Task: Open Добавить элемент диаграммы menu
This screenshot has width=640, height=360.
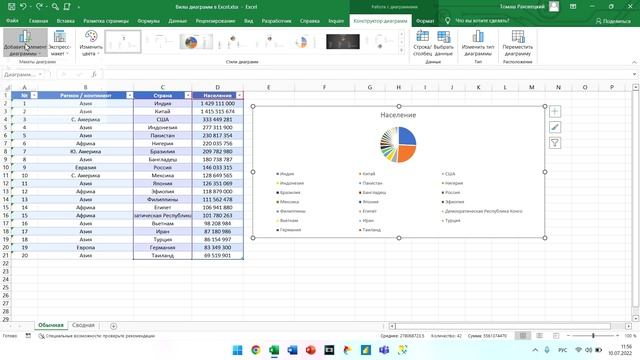Action: [x=25, y=42]
